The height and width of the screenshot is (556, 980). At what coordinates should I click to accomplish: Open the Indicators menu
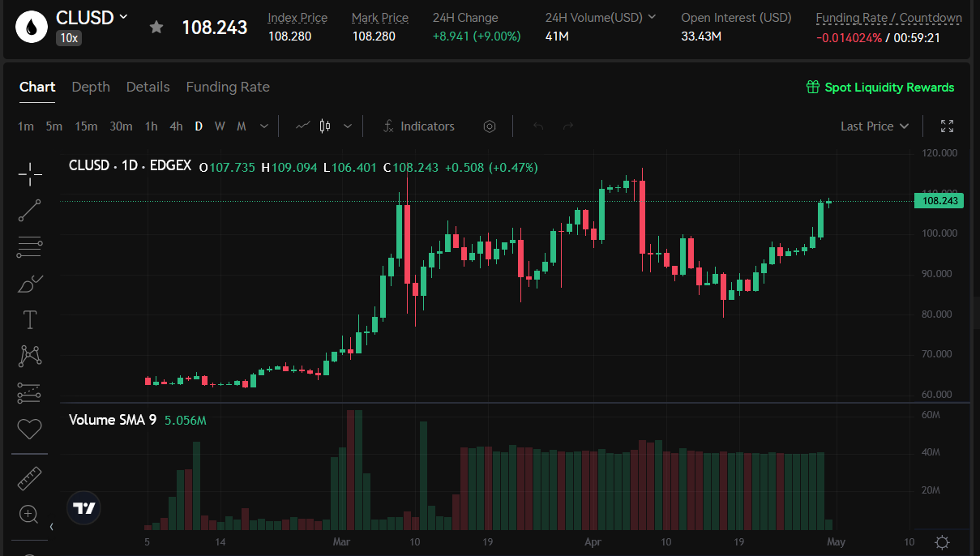click(x=418, y=126)
